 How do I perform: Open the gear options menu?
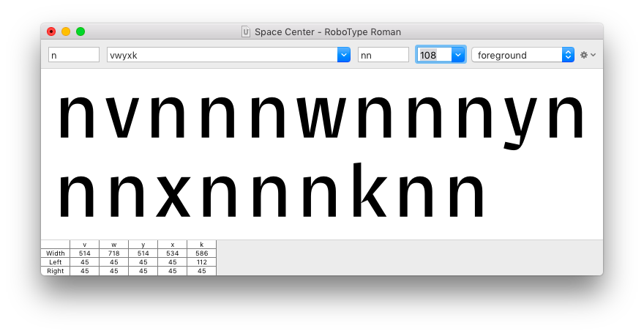coord(588,55)
